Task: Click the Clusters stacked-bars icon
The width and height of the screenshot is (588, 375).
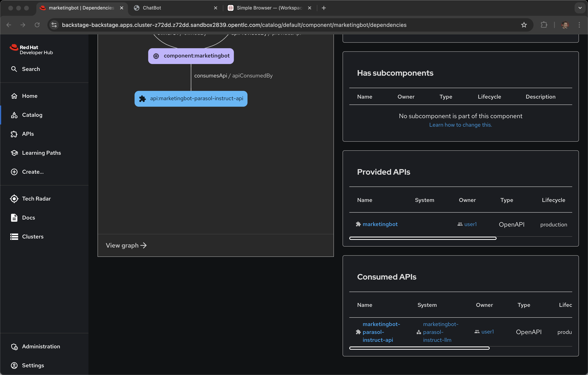Action: 14,236
